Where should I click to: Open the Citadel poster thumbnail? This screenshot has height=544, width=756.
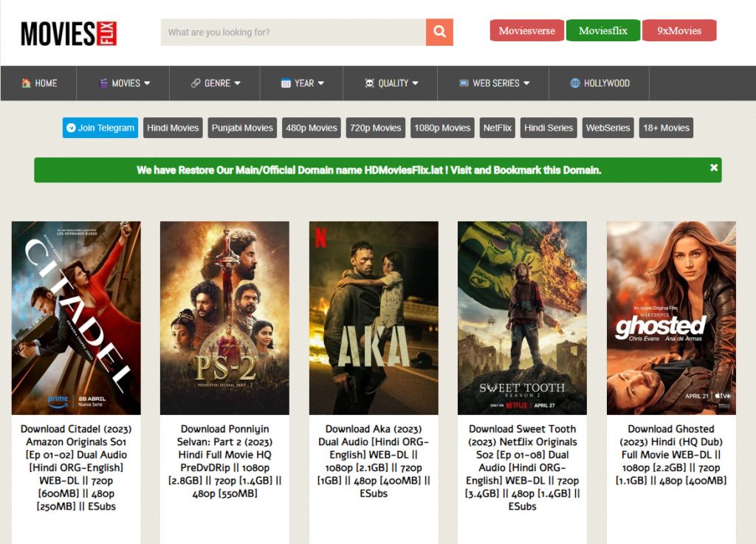tap(76, 318)
